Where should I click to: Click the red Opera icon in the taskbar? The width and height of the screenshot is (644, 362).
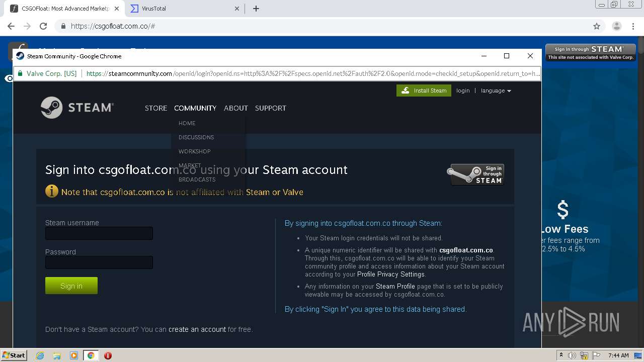click(x=108, y=355)
